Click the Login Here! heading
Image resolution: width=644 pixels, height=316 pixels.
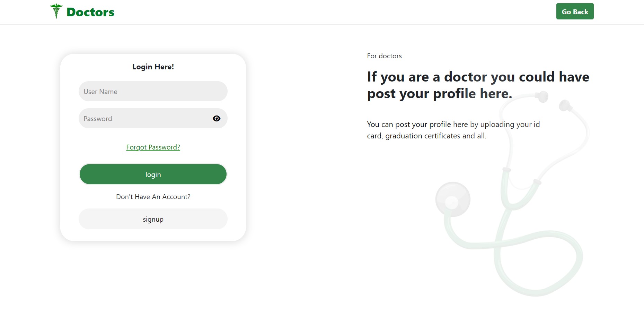click(x=153, y=67)
